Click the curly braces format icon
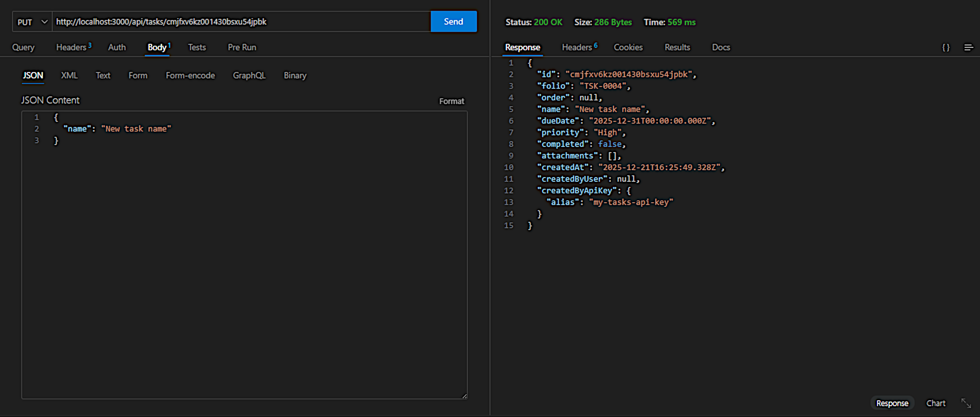Viewport: 980px width, 417px height. coord(946,47)
